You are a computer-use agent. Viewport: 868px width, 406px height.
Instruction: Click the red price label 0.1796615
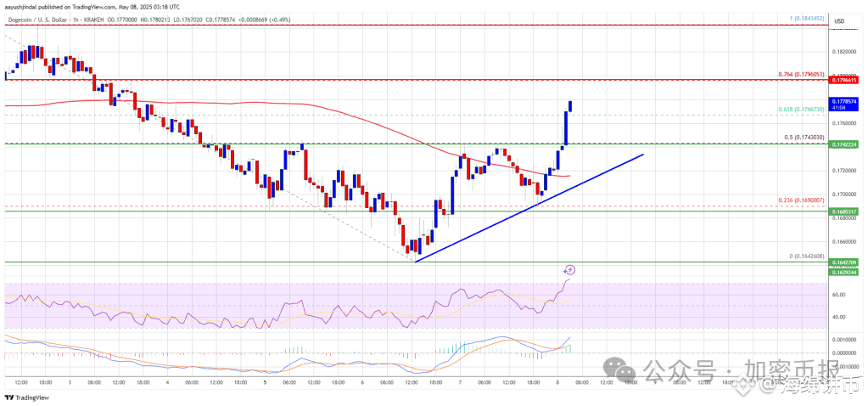pyautogui.click(x=843, y=81)
